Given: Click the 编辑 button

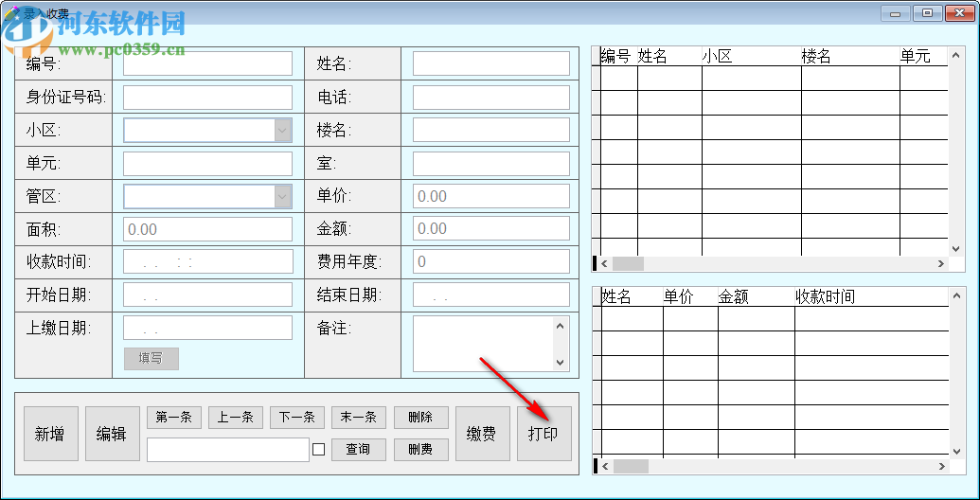Looking at the screenshot, I should [x=113, y=434].
